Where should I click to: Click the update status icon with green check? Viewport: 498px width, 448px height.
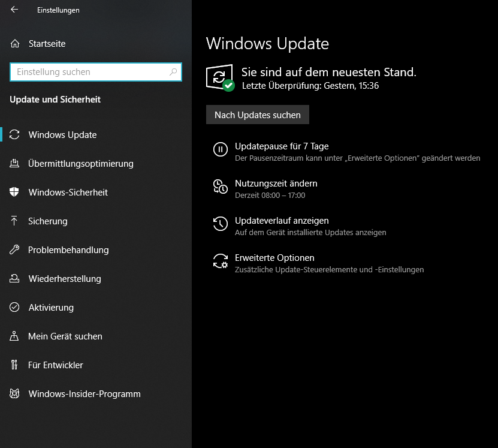[x=220, y=78]
